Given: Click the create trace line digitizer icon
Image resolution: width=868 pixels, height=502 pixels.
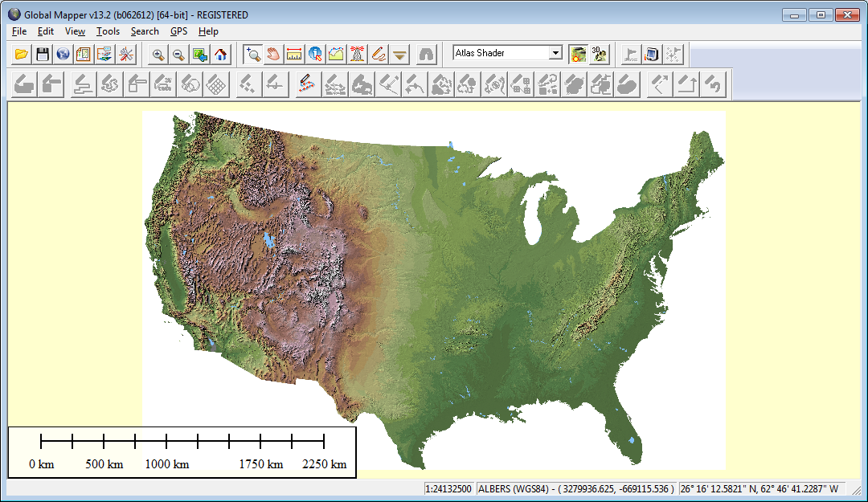Looking at the screenshot, I should (307, 84).
